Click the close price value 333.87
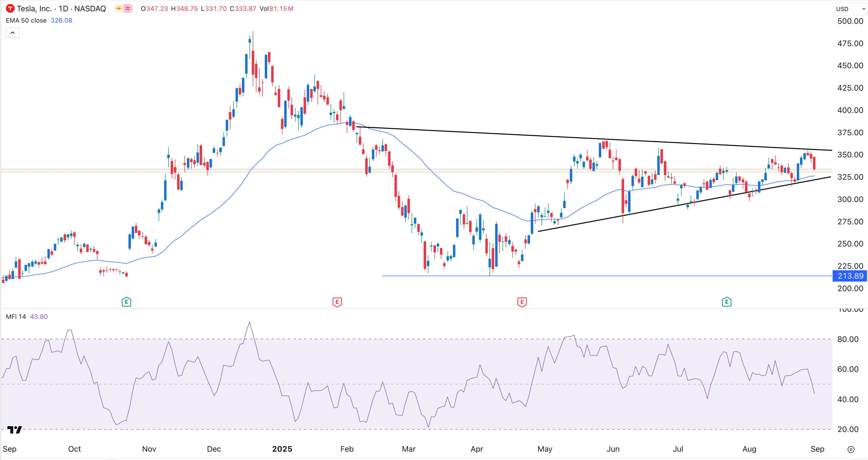This screenshot has width=868, height=460. [x=246, y=8]
